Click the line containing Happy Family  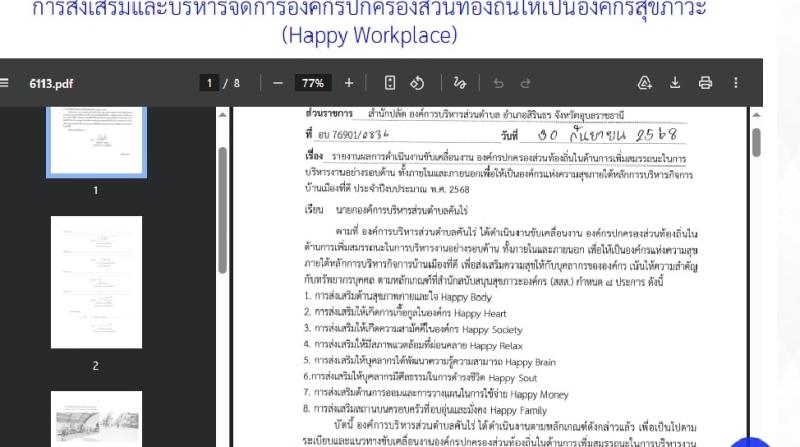click(425, 410)
